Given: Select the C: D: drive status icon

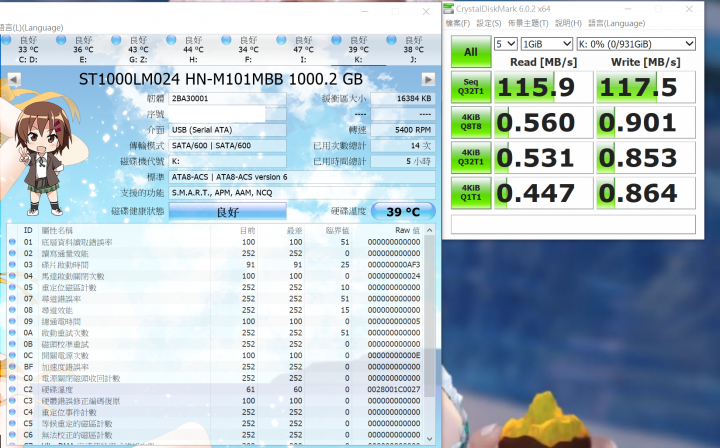Looking at the screenshot, I should coord(6,40).
